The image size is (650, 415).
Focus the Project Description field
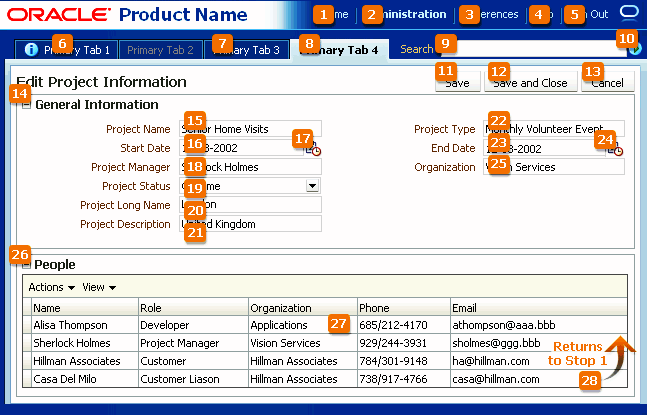[250, 224]
